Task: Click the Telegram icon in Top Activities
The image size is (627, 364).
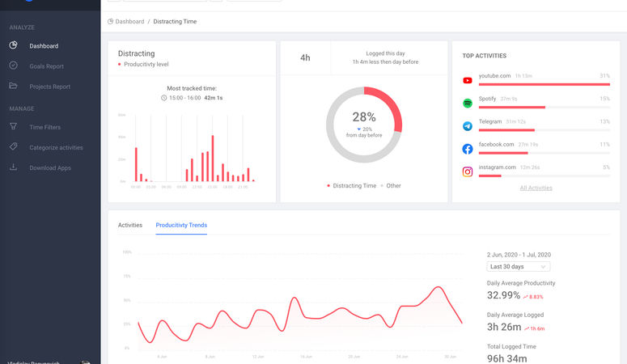Action: (x=468, y=126)
